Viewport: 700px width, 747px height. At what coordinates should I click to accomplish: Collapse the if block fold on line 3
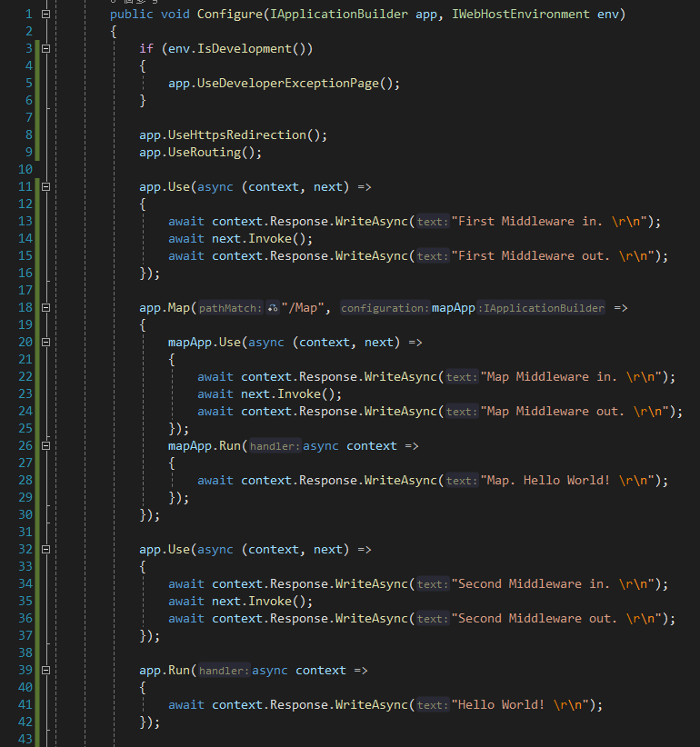pyautogui.click(x=45, y=48)
